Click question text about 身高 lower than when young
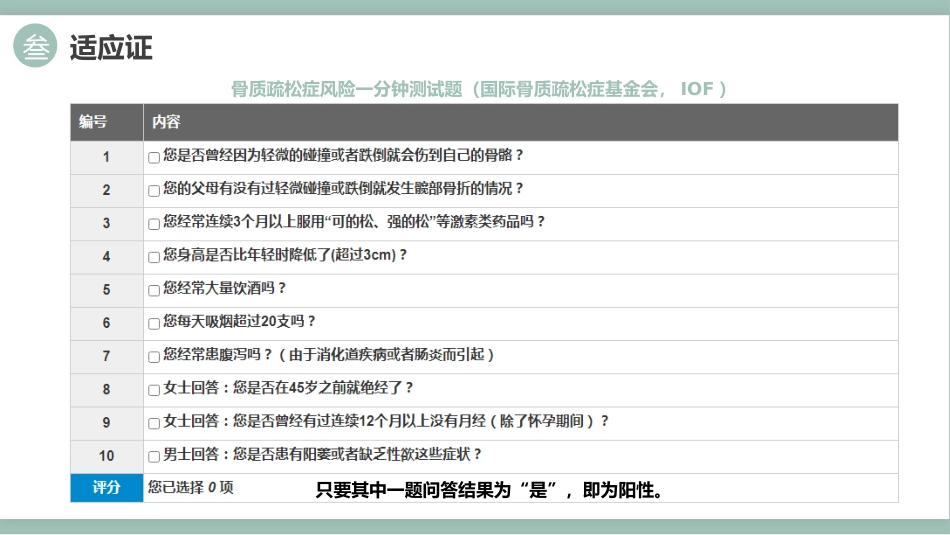 [x=285, y=255]
